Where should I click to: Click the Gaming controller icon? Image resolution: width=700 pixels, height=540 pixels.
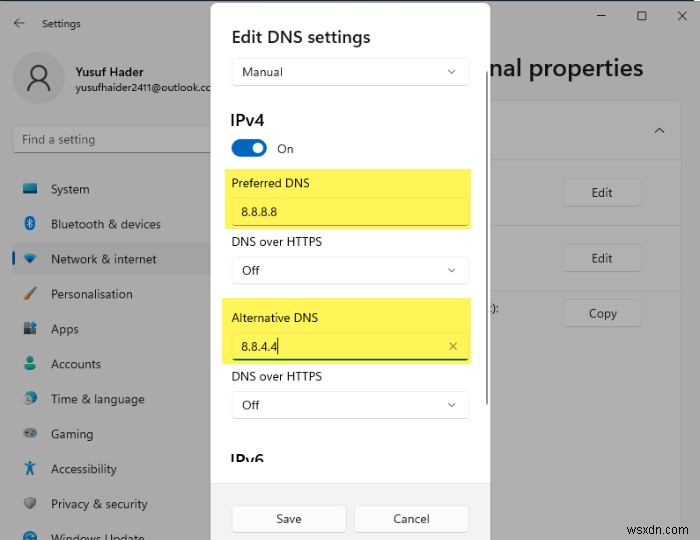pyautogui.click(x=30, y=434)
